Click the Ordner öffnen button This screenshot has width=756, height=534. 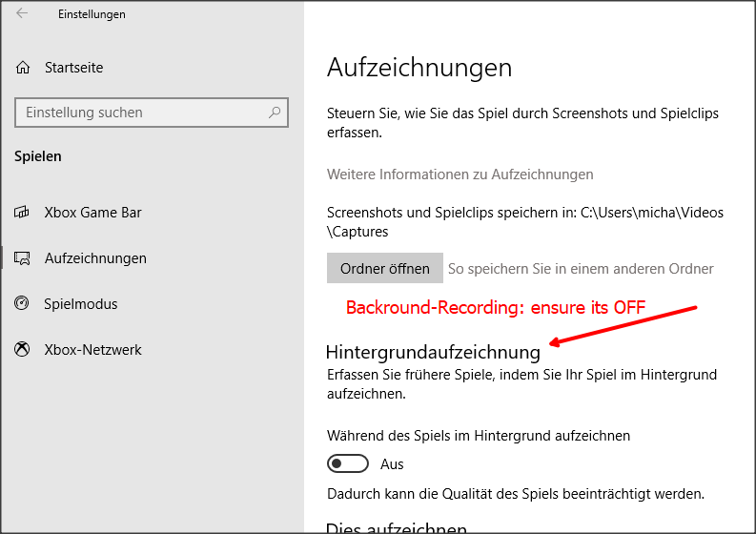(385, 268)
